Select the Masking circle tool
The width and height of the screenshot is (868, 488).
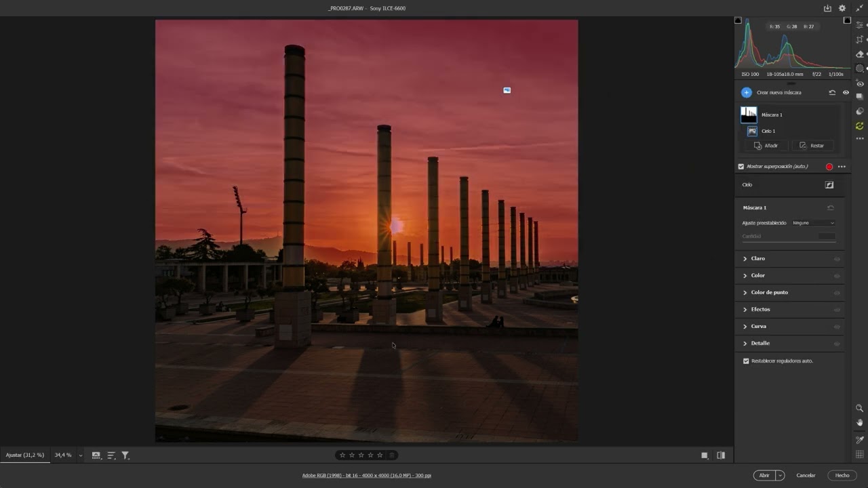pyautogui.click(x=860, y=68)
